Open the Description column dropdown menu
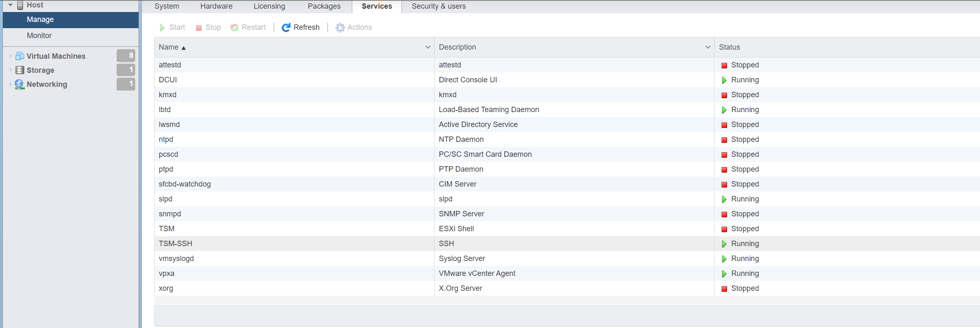The height and width of the screenshot is (328, 980). point(708,48)
